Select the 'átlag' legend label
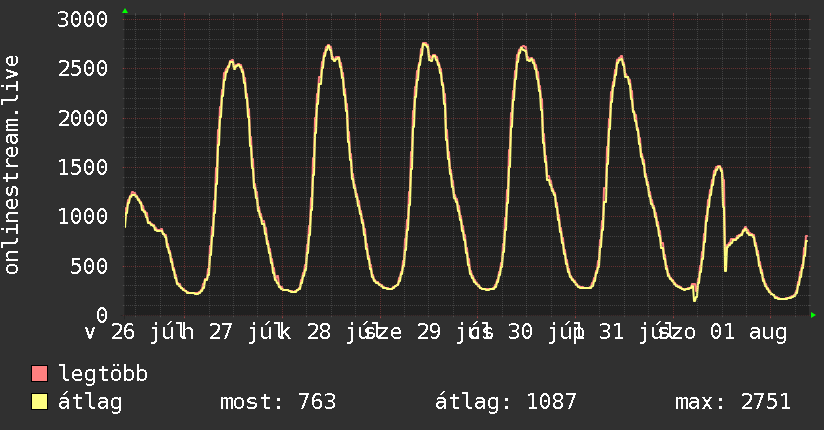This screenshot has height=430, width=824. (x=90, y=402)
